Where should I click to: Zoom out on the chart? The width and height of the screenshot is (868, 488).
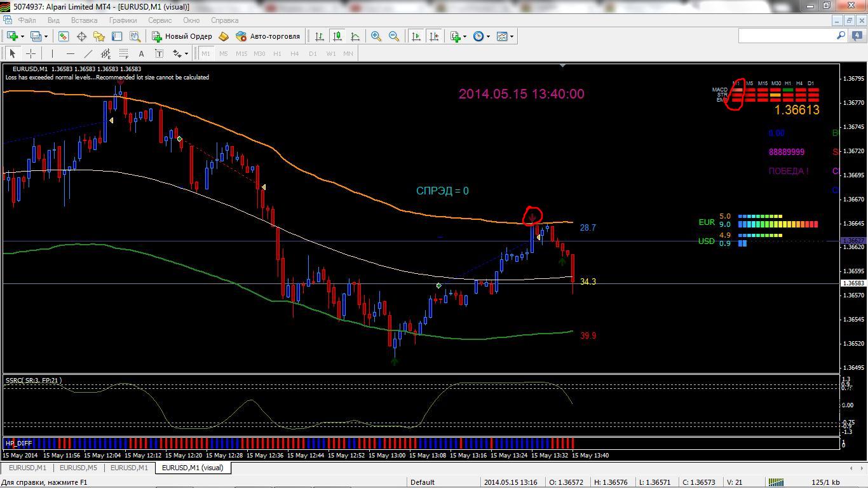pos(394,36)
